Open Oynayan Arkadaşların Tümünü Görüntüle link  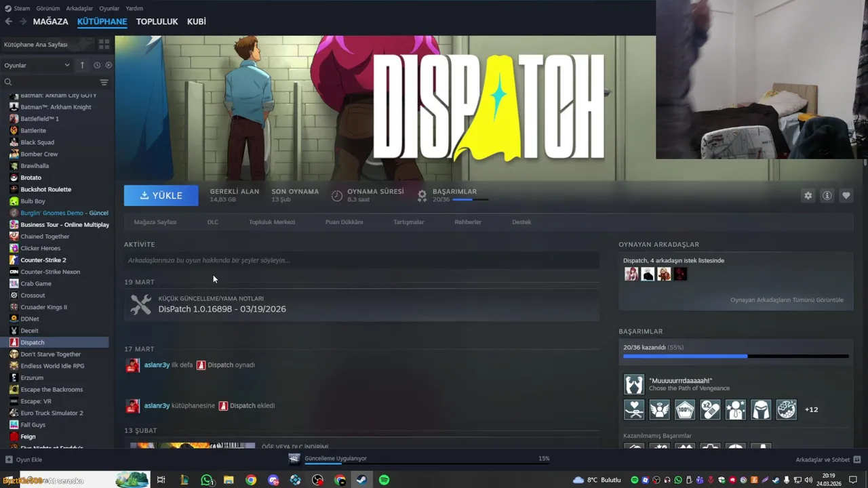(x=787, y=300)
